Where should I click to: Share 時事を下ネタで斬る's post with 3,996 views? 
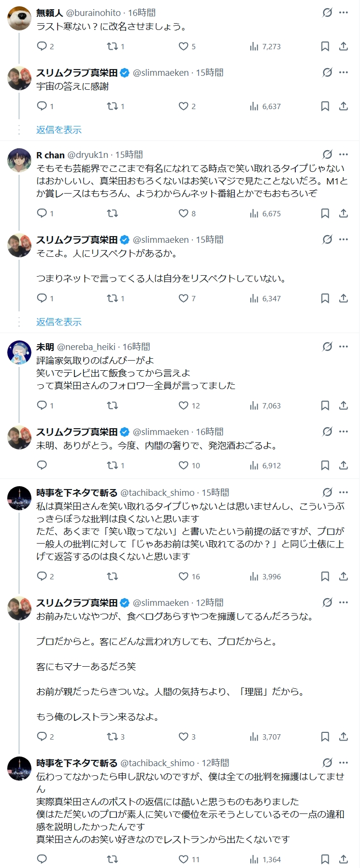pyautogui.click(x=343, y=576)
